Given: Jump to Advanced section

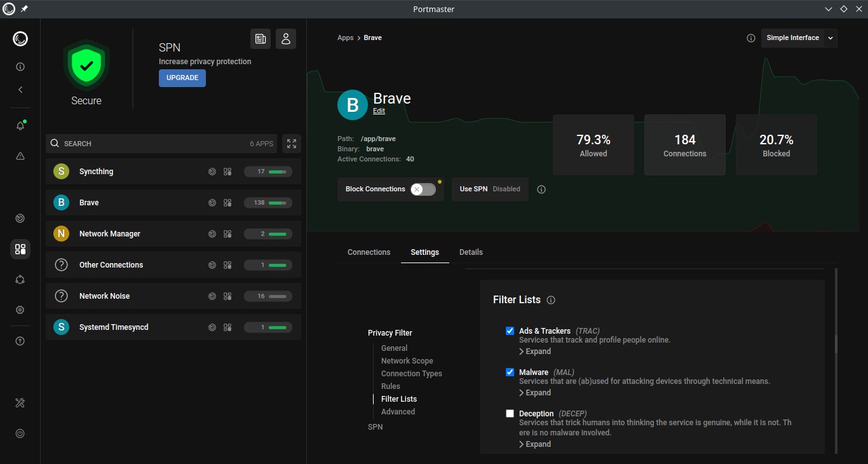Looking at the screenshot, I should pos(398,412).
